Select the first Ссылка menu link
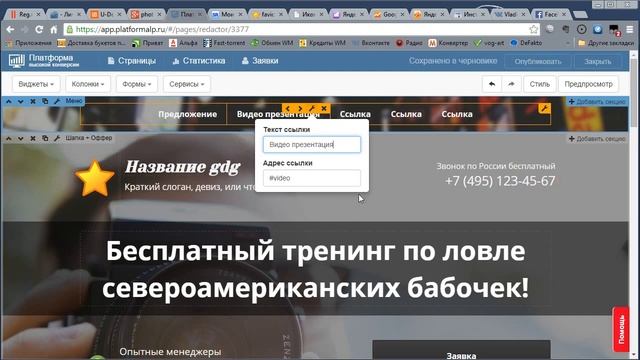Image resolution: width=640 pixels, height=360 pixels. 355,114
